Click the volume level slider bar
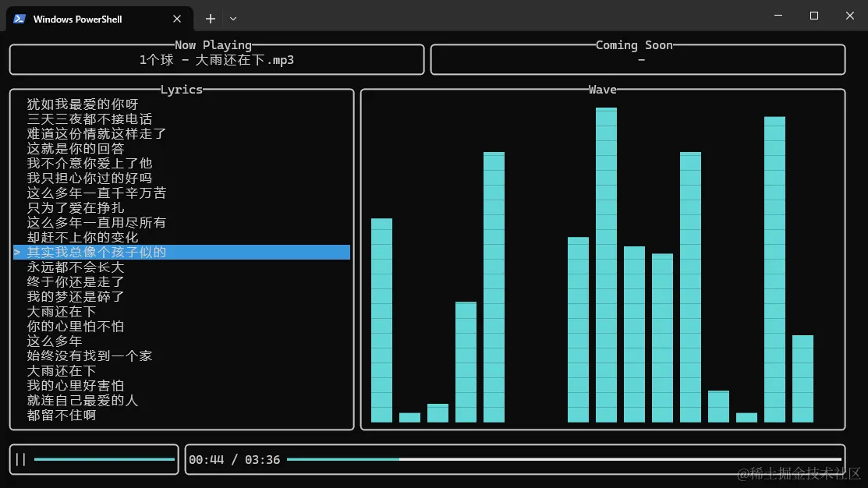The image size is (868, 488). pyautogui.click(x=104, y=459)
